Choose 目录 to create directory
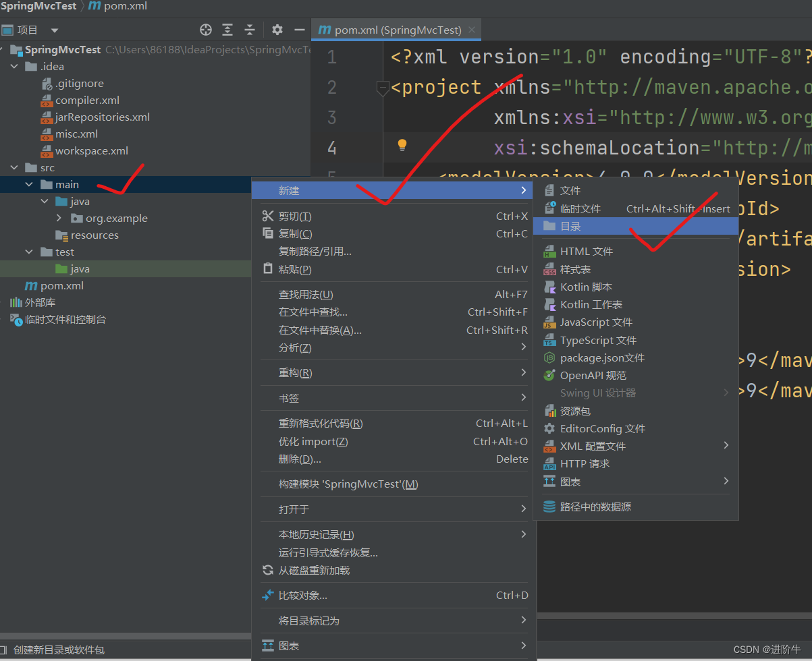The height and width of the screenshot is (661, 812). pos(636,227)
